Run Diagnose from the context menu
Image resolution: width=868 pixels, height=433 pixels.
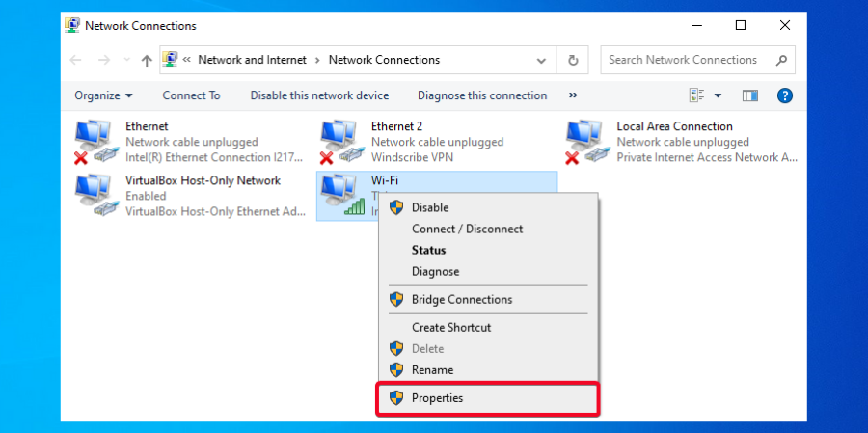(x=487, y=272)
